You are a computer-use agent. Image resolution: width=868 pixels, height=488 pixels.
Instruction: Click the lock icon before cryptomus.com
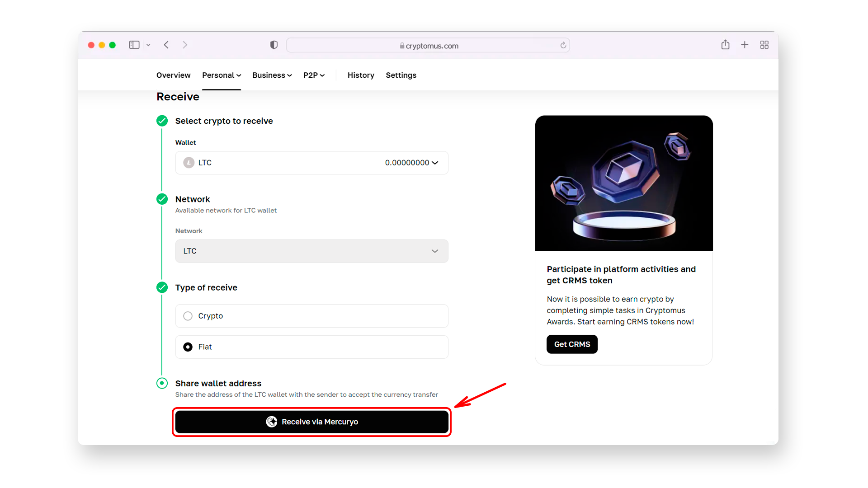click(x=402, y=46)
